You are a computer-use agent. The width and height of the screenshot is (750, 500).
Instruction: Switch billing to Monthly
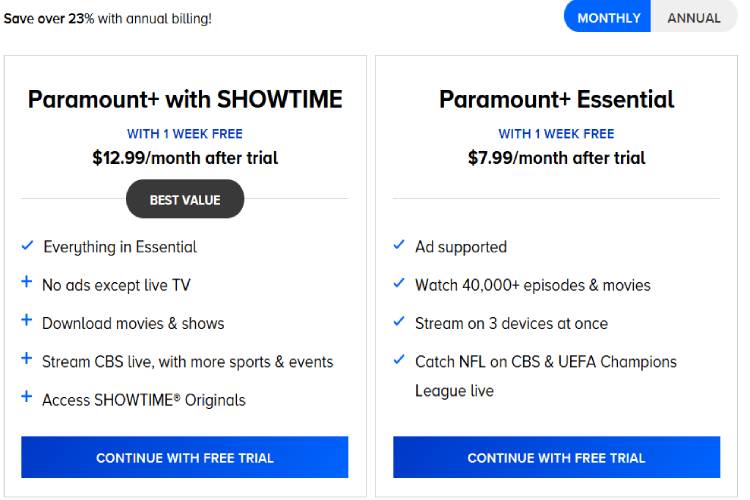[x=608, y=18]
